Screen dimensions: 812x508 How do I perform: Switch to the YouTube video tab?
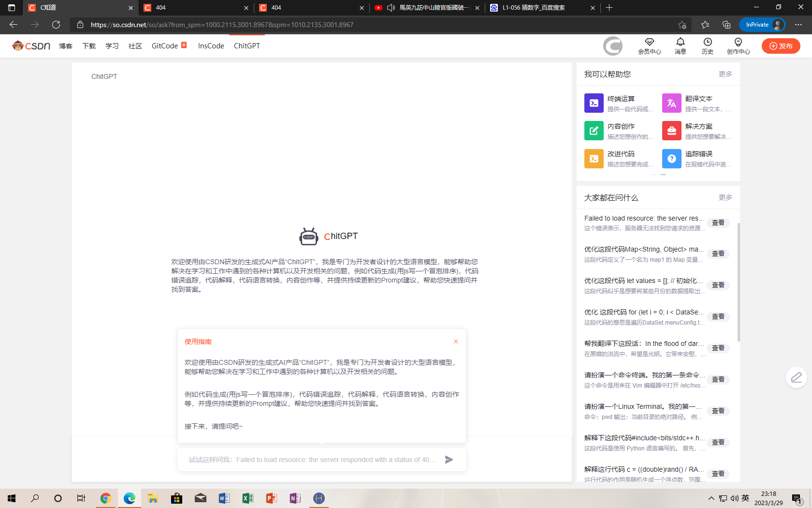(427, 8)
